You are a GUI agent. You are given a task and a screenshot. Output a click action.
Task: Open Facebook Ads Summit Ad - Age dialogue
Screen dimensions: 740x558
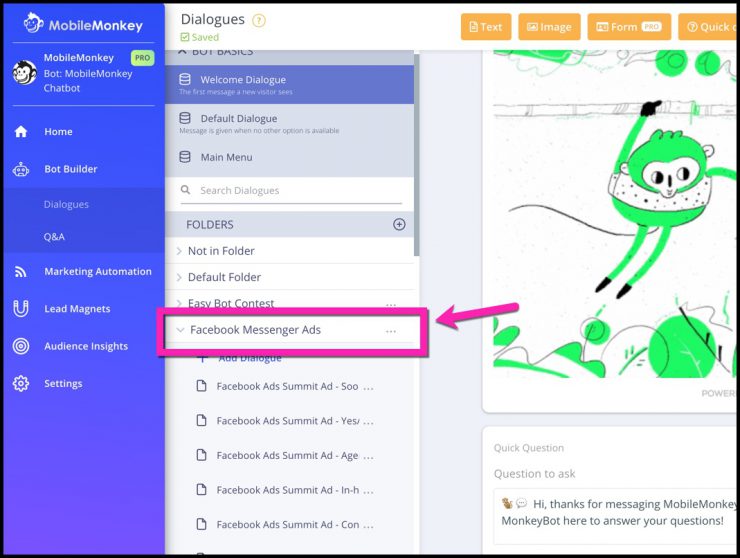pyautogui.click(x=287, y=456)
